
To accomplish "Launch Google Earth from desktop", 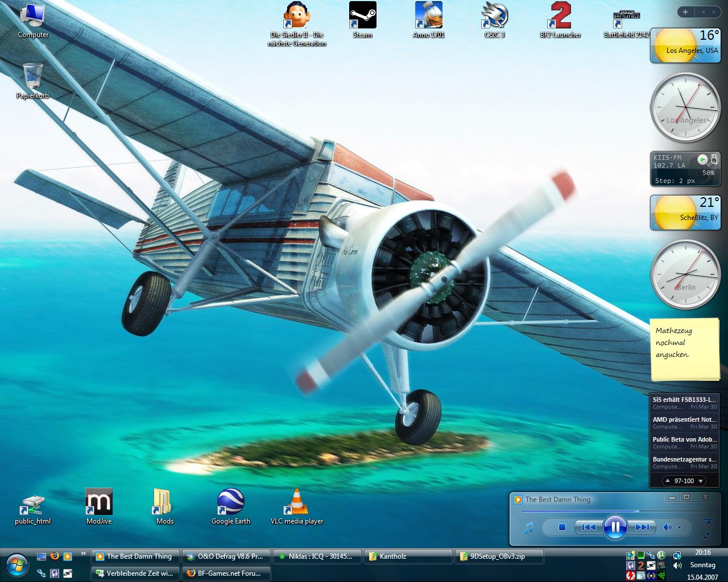I will tap(231, 506).
